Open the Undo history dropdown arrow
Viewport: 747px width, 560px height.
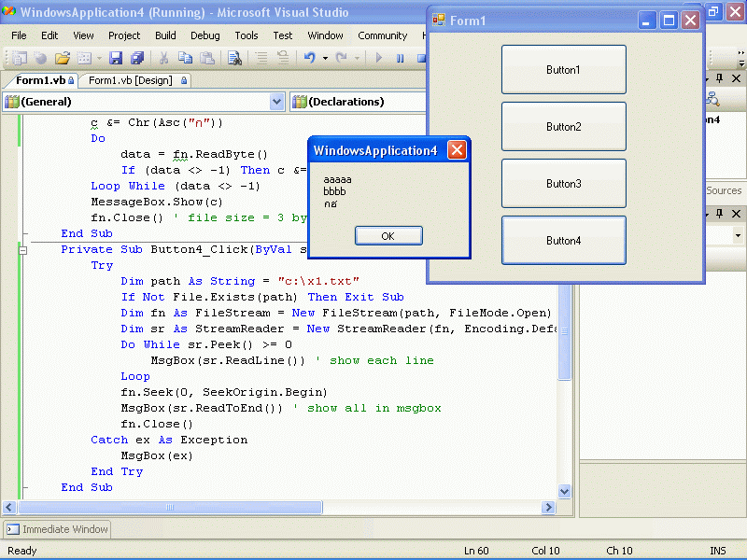pyautogui.click(x=325, y=58)
